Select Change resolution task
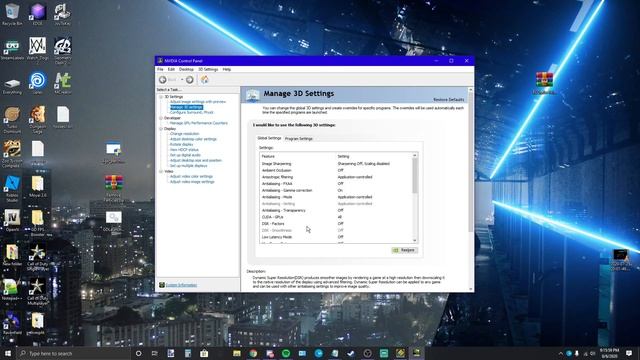Viewport: 640px width, 360px height. (x=184, y=134)
